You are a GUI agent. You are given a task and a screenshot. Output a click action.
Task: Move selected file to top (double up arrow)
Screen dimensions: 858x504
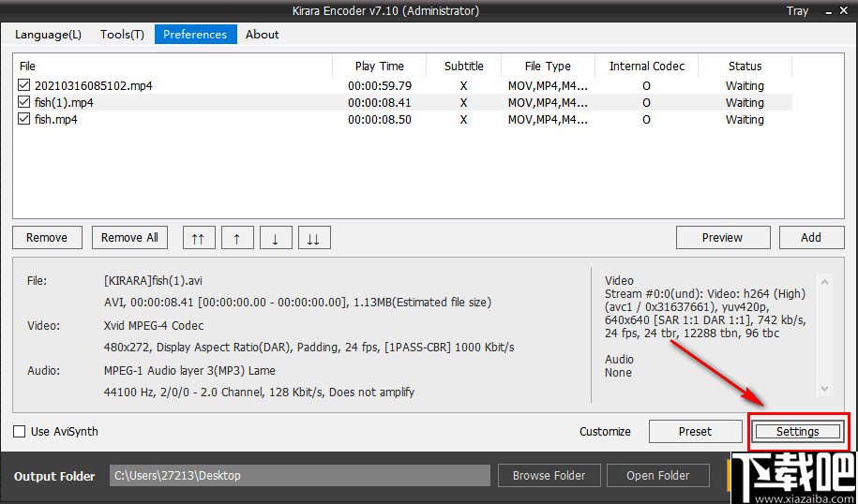[x=198, y=238]
